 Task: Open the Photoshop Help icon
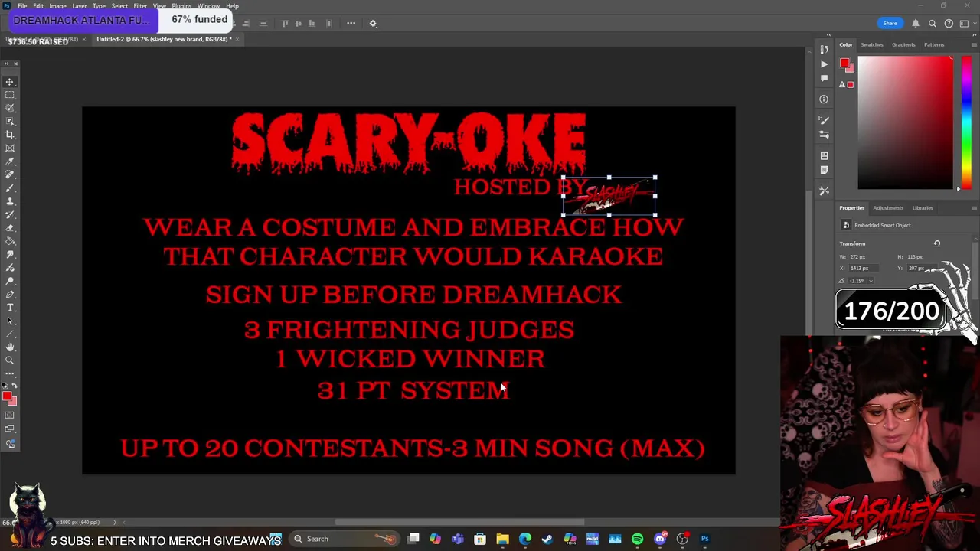pos(949,23)
